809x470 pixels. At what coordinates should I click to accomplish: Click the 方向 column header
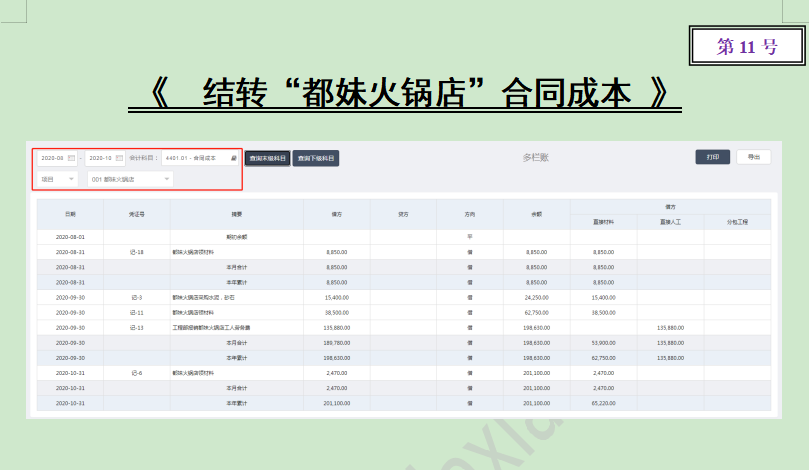[470, 214]
